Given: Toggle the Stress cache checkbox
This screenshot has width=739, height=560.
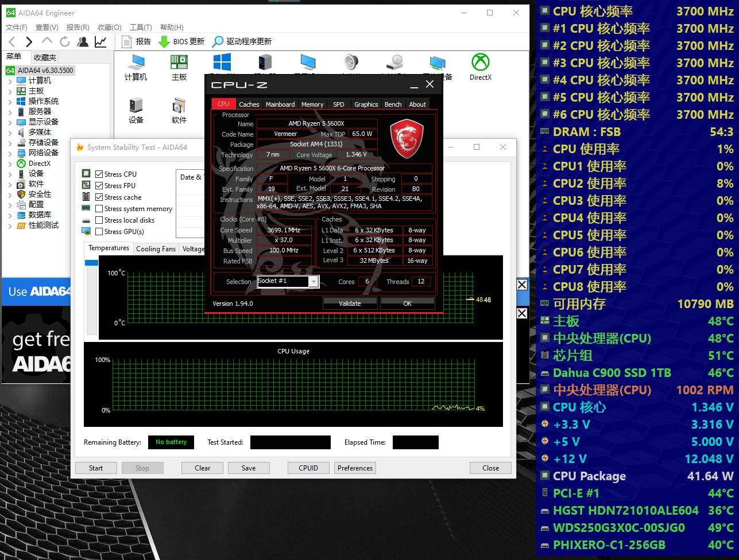Looking at the screenshot, I should point(99,197).
